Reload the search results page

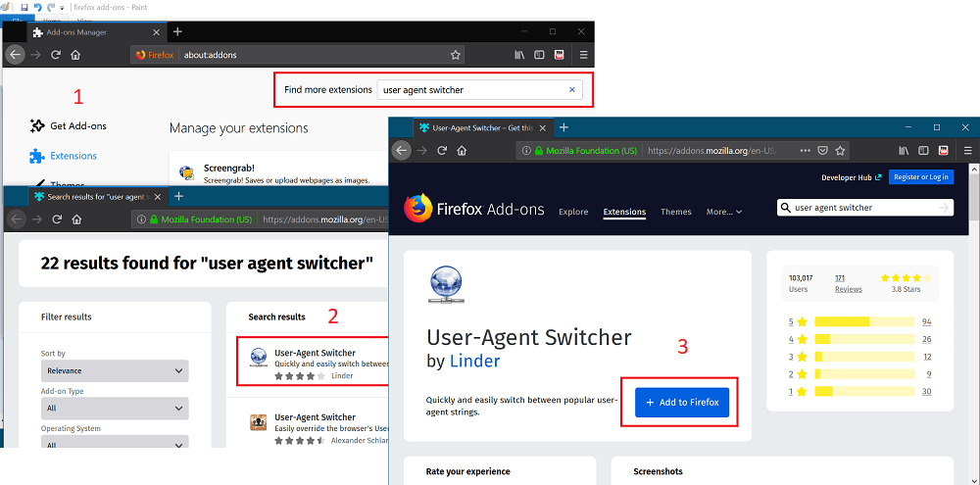[56, 219]
